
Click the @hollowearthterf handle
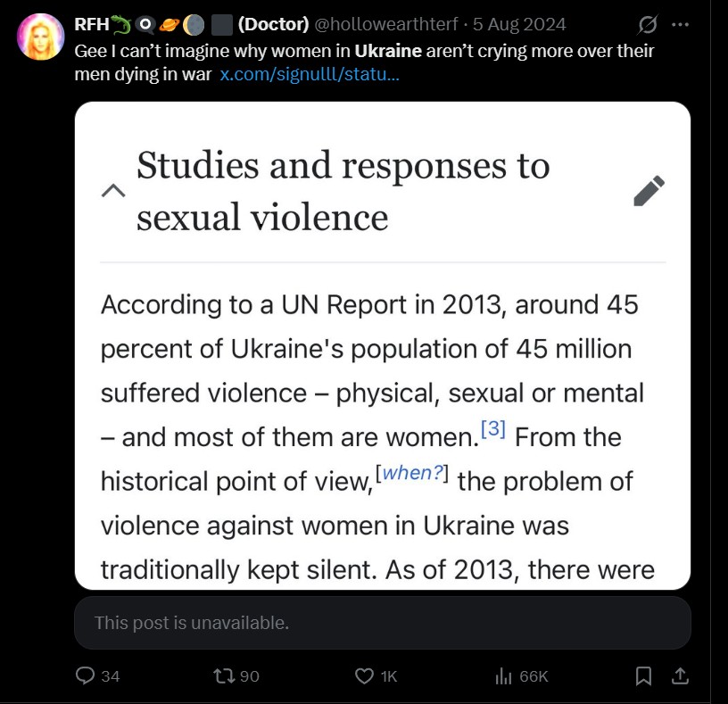(386, 24)
